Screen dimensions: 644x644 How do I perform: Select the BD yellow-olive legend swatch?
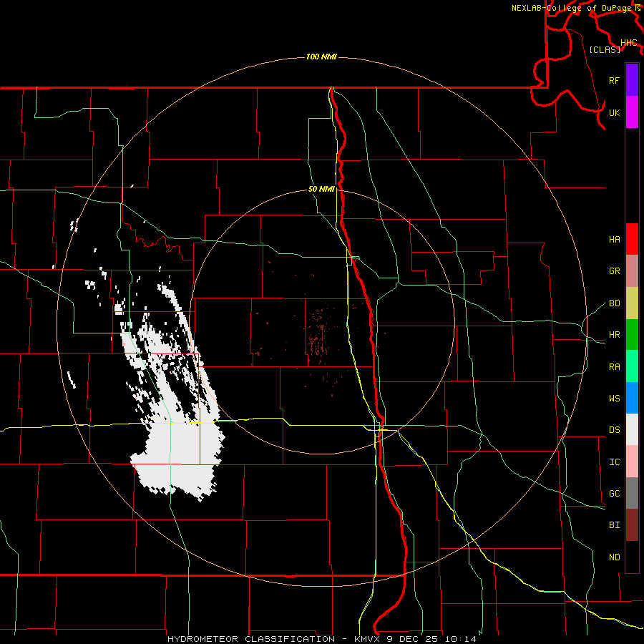[x=632, y=303]
